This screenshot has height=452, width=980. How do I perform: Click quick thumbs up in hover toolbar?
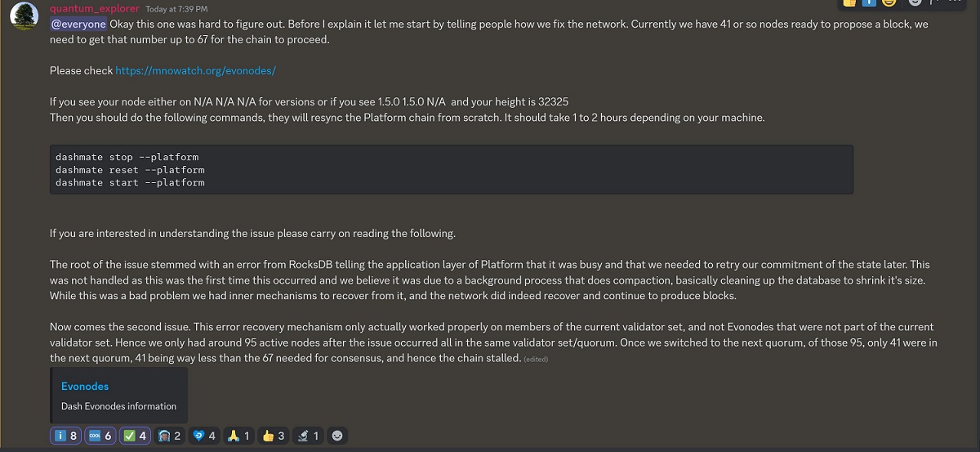click(x=849, y=2)
